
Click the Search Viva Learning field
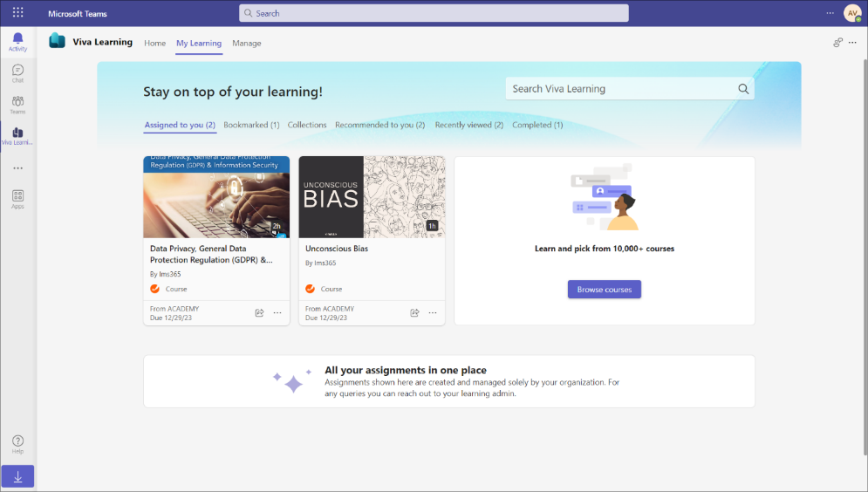630,89
